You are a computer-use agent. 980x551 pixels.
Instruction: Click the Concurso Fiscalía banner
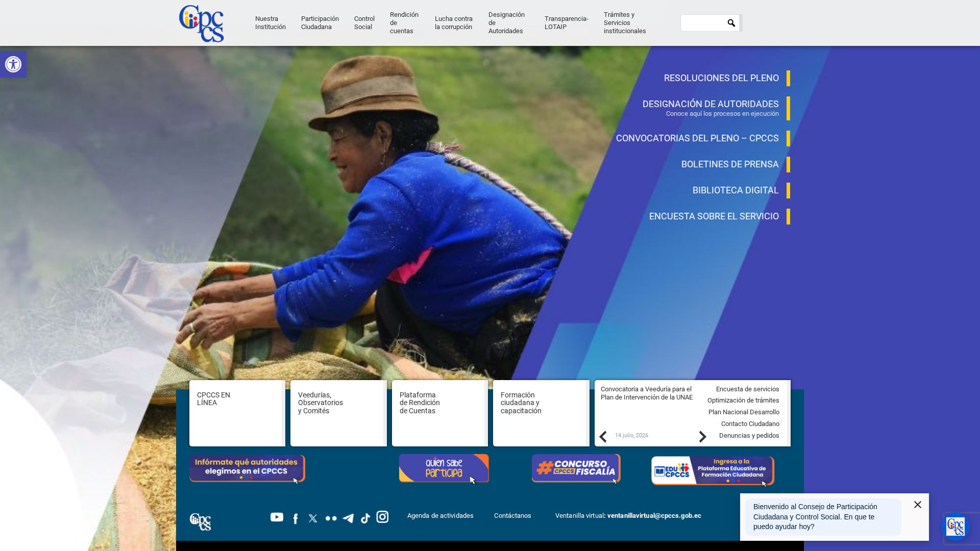pyautogui.click(x=576, y=468)
